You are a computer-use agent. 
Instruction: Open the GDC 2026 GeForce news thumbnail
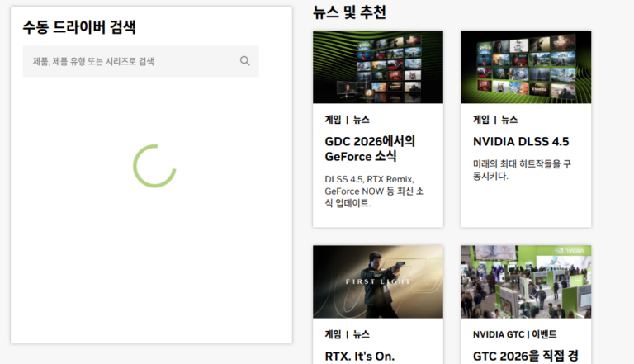point(377,67)
